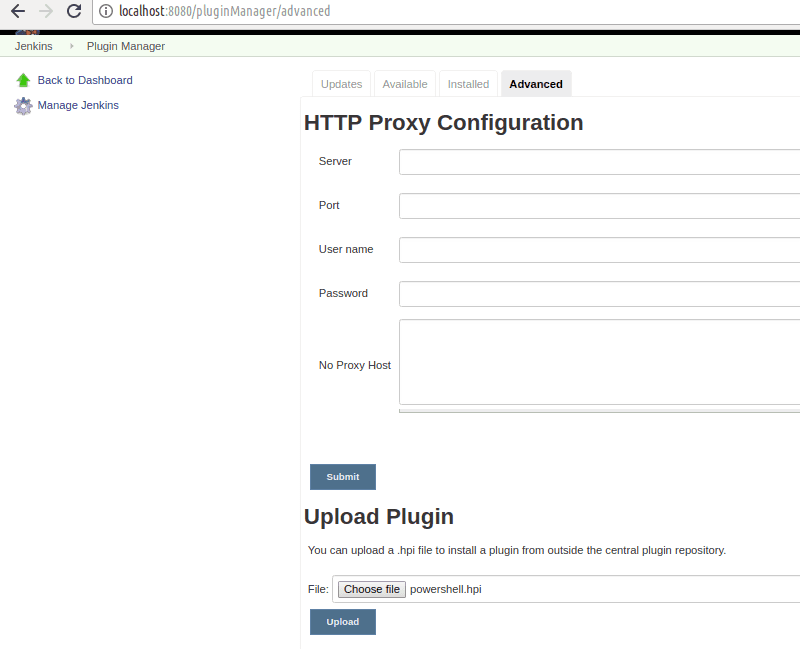Switch to the Updates tab

(341, 84)
